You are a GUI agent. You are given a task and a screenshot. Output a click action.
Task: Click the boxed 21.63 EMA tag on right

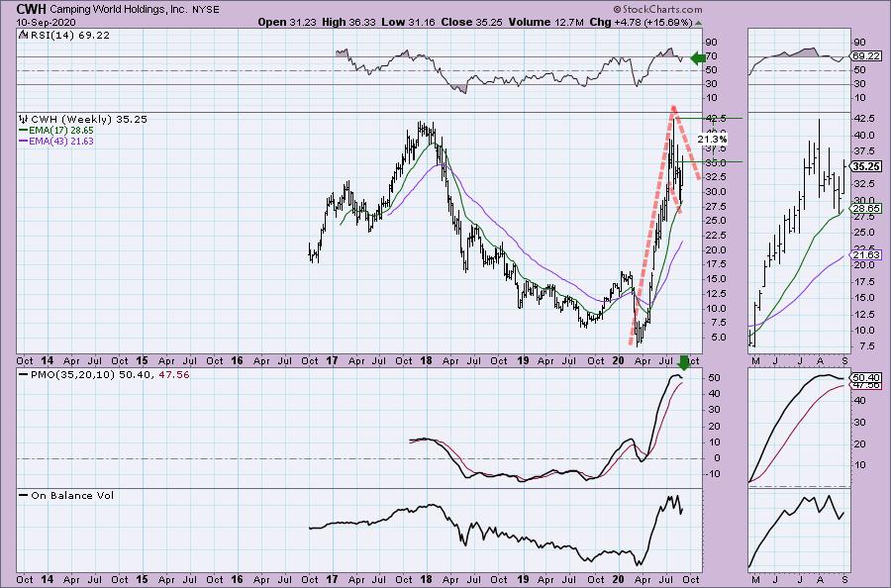click(866, 255)
